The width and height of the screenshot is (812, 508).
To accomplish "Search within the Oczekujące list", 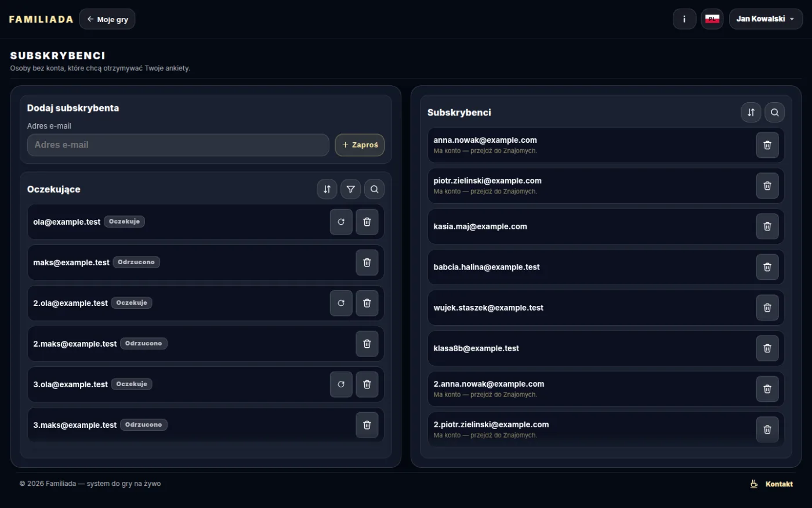I will tap(375, 189).
